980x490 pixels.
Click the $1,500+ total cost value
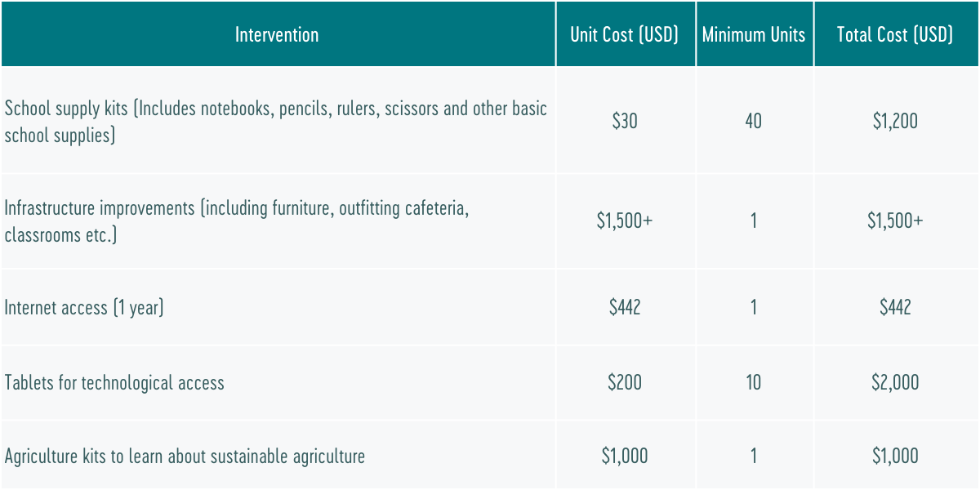[895, 221]
